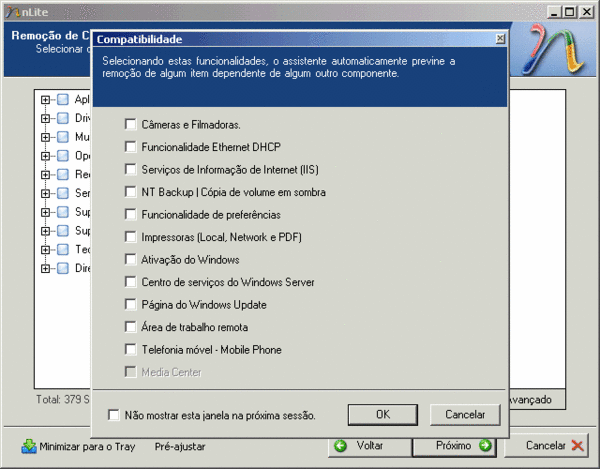Click the nLite logo in the title bar
The height and width of the screenshot is (469, 600).
coord(13,12)
